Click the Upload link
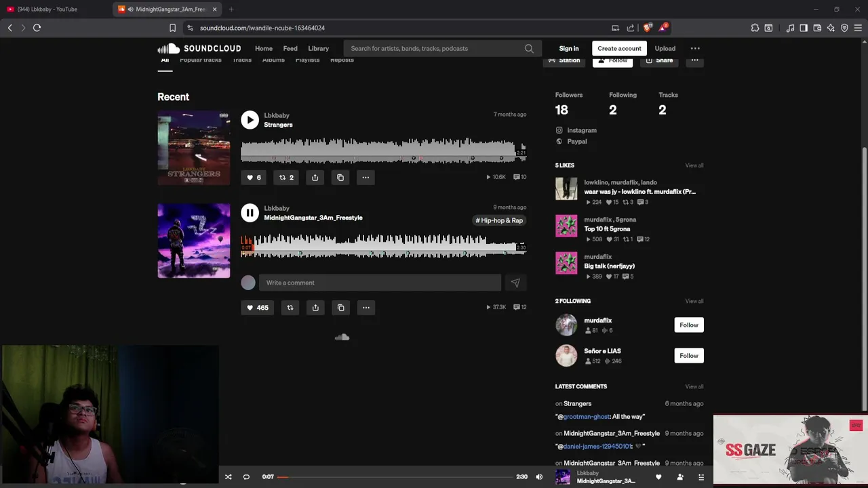868x488 pixels. [x=665, y=49]
